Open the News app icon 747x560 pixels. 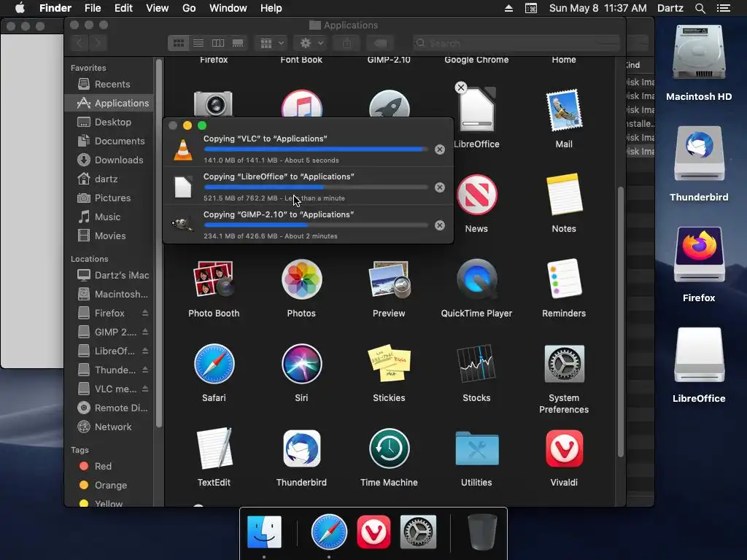476,195
